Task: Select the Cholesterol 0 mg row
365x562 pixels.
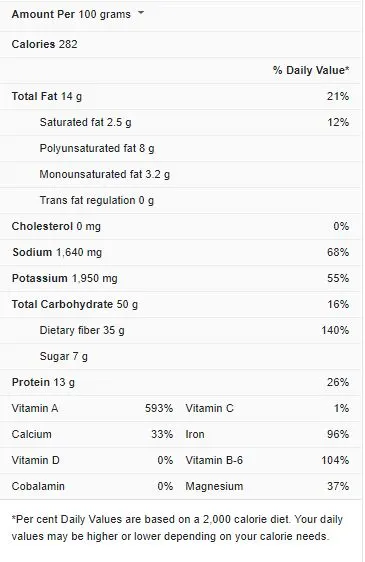Action: point(180,227)
